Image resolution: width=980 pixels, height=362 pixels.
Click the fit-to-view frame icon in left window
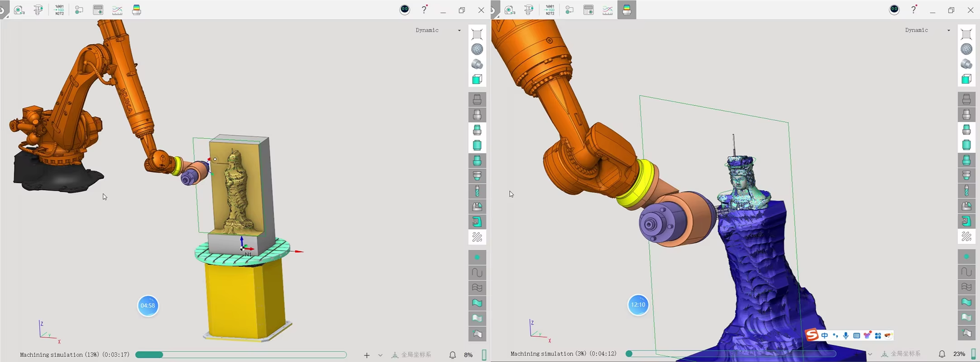pos(477,34)
